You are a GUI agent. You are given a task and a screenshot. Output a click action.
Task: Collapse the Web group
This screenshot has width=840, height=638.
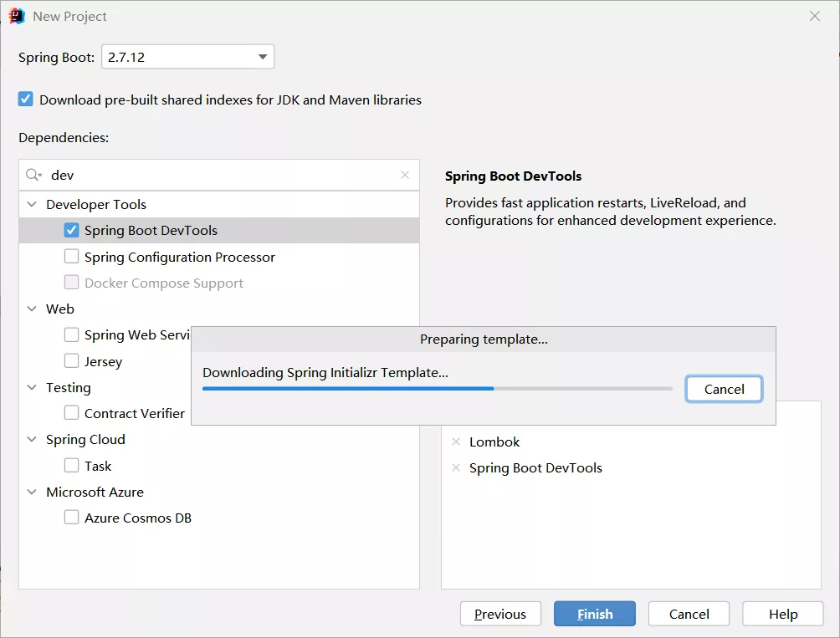(32, 309)
